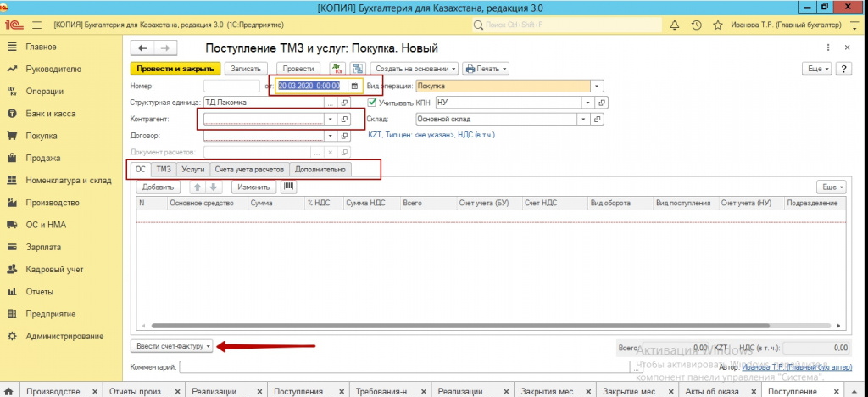
Task: Show document postings DtKt icon
Action: 337,69
